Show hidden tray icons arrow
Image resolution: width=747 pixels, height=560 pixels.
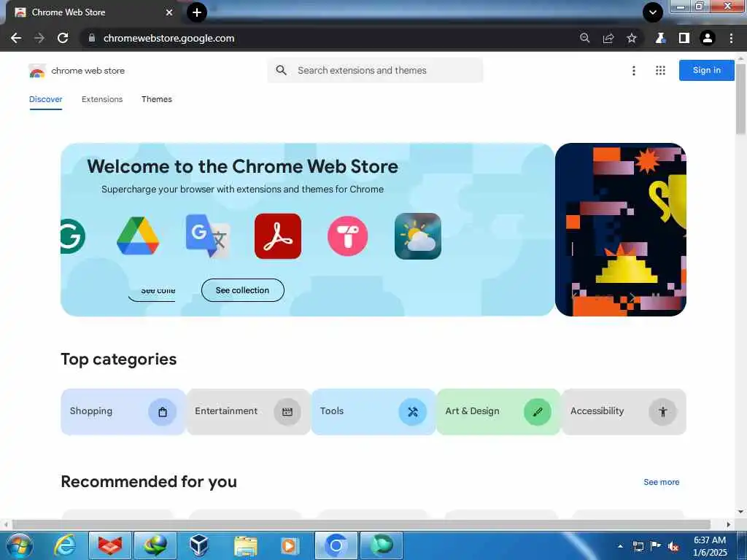(620, 546)
